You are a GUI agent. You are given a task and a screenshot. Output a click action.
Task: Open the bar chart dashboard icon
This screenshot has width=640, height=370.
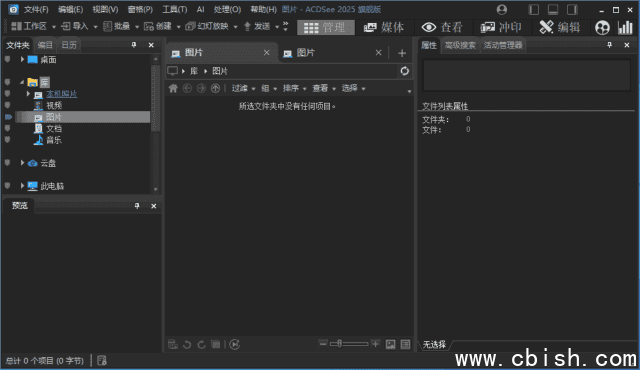[625, 27]
